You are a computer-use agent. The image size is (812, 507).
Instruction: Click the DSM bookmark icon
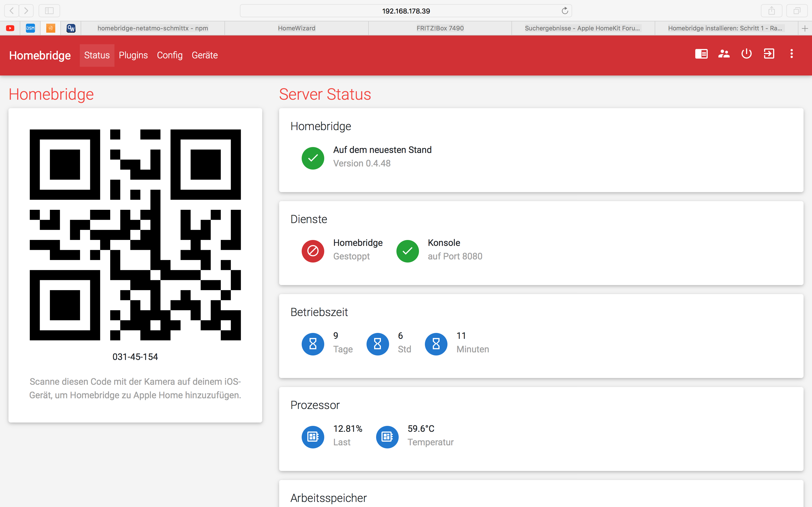pyautogui.click(x=30, y=28)
